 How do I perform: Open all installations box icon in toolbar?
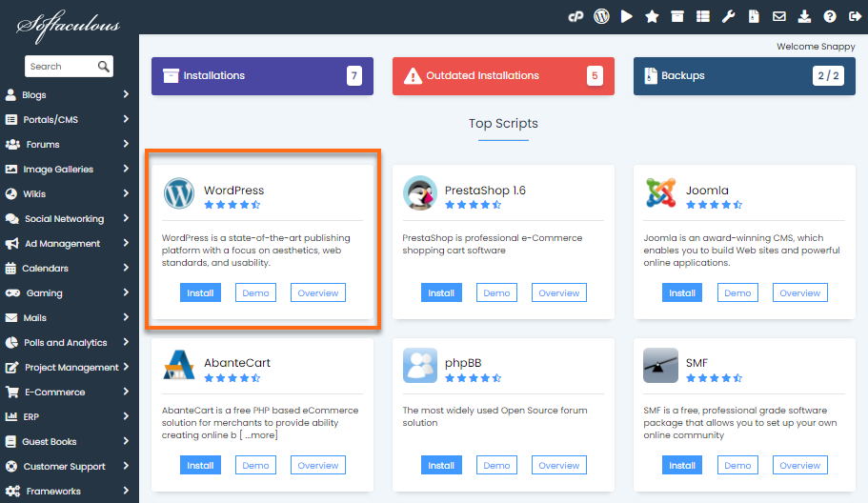click(x=677, y=16)
